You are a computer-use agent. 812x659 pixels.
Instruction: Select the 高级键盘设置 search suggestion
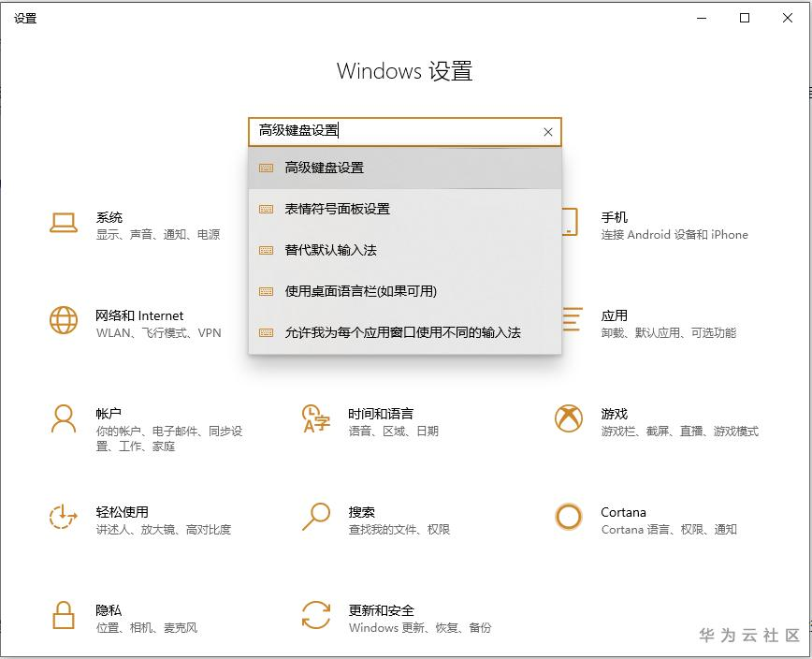pyautogui.click(x=405, y=168)
